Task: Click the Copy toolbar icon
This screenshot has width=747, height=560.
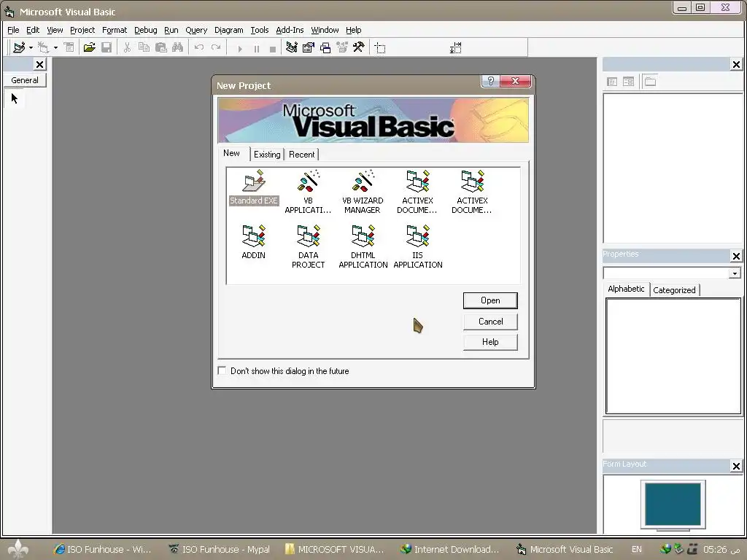Action: coord(144,47)
